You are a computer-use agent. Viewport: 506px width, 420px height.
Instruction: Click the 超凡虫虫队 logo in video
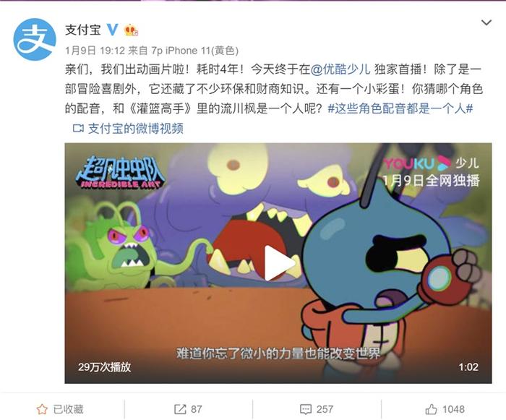[x=120, y=172]
